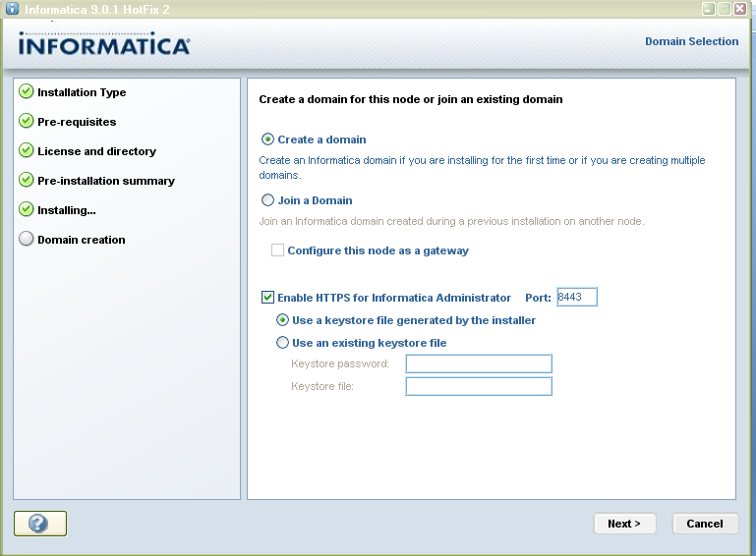The width and height of the screenshot is (756, 556).
Task: Click the License and directory step label
Action: [x=97, y=151]
